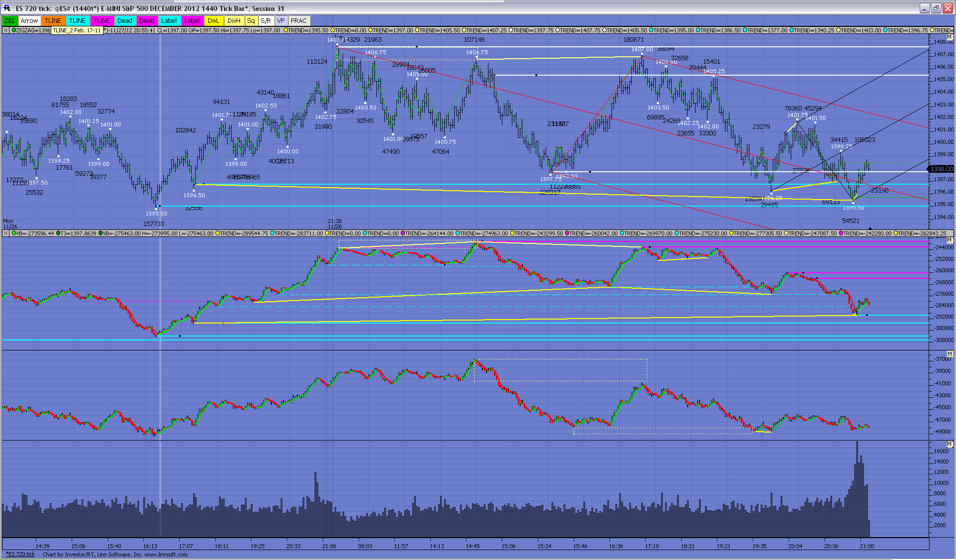Click the TLINE_2 Feb. 17-11 tooltip
This screenshot has height=560, width=956.
(x=77, y=30)
